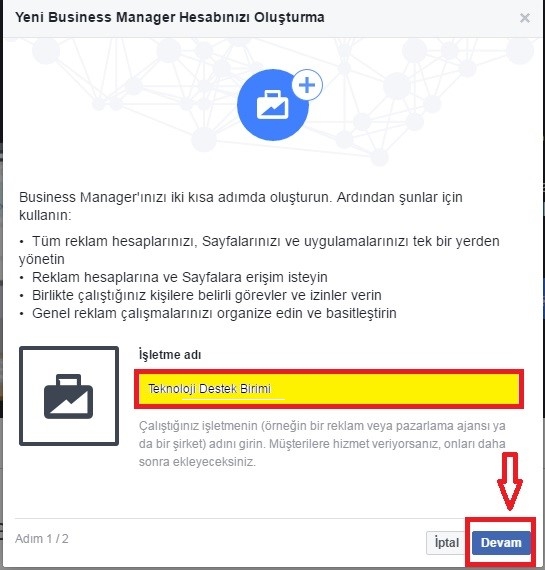Close the Business Manager creation dialog
This screenshot has width=545, height=570.
coord(525,18)
